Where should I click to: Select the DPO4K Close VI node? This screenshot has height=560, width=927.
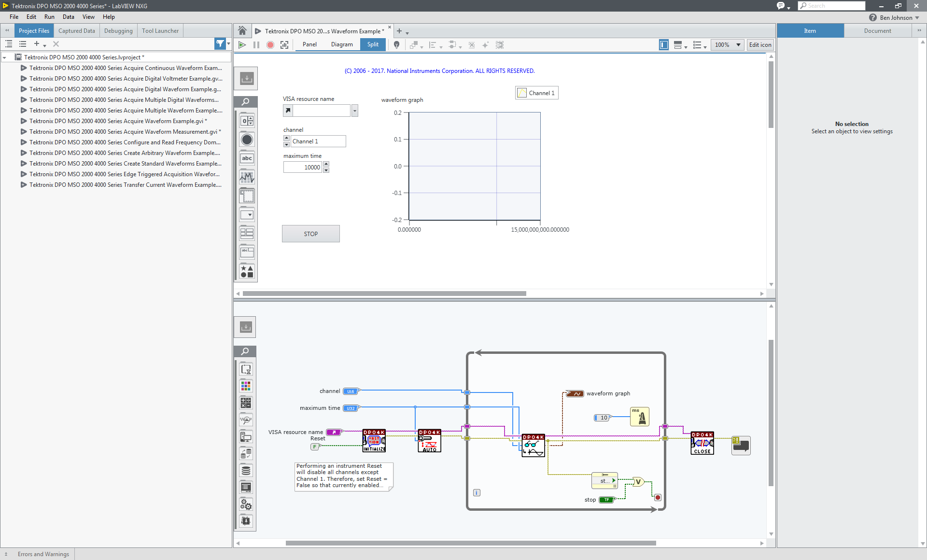(702, 443)
